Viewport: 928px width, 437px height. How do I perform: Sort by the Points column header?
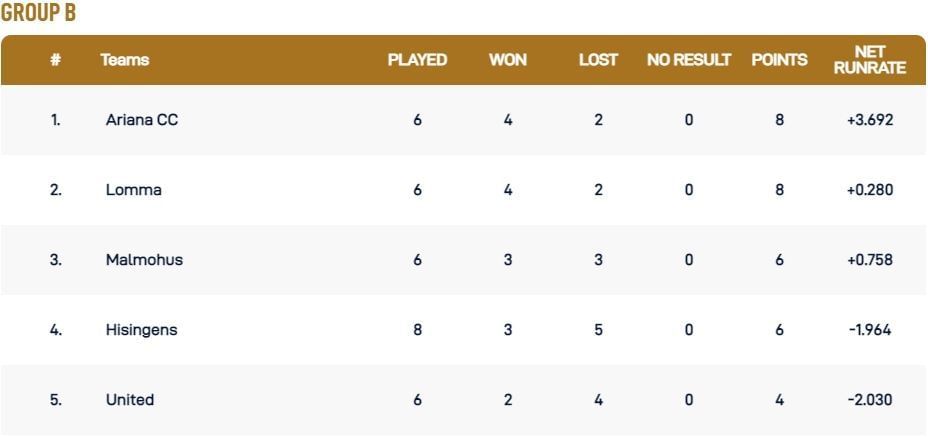tap(779, 60)
